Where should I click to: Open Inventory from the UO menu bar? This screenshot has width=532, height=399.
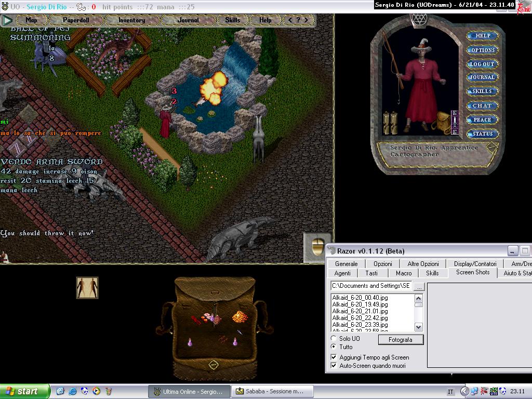(x=131, y=20)
